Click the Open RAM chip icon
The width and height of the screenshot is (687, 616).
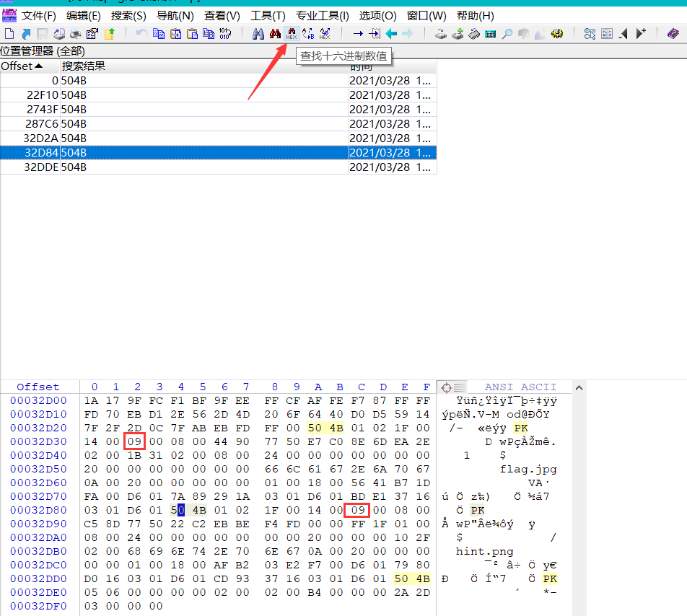point(474,34)
